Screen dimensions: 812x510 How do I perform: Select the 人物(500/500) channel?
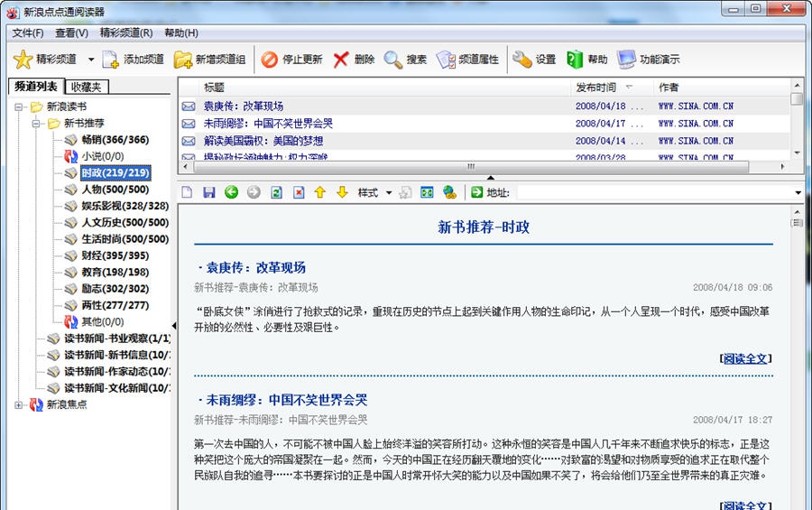[115, 190]
